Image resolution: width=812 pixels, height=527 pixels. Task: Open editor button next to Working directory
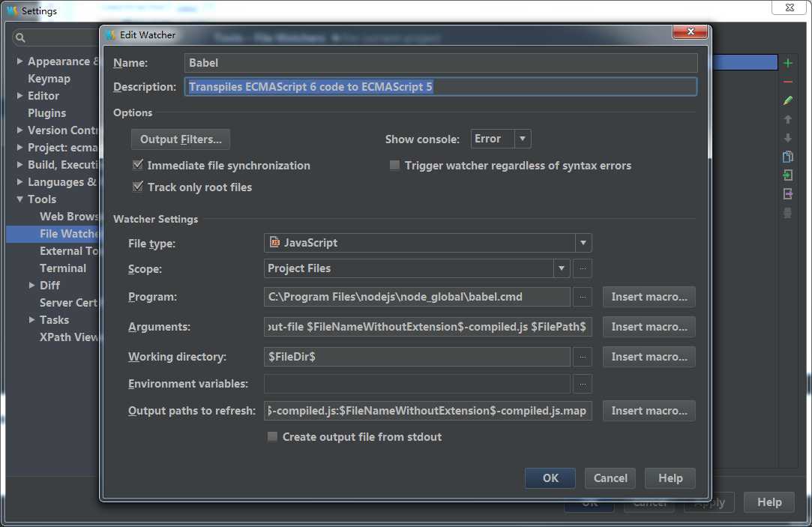click(x=583, y=357)
